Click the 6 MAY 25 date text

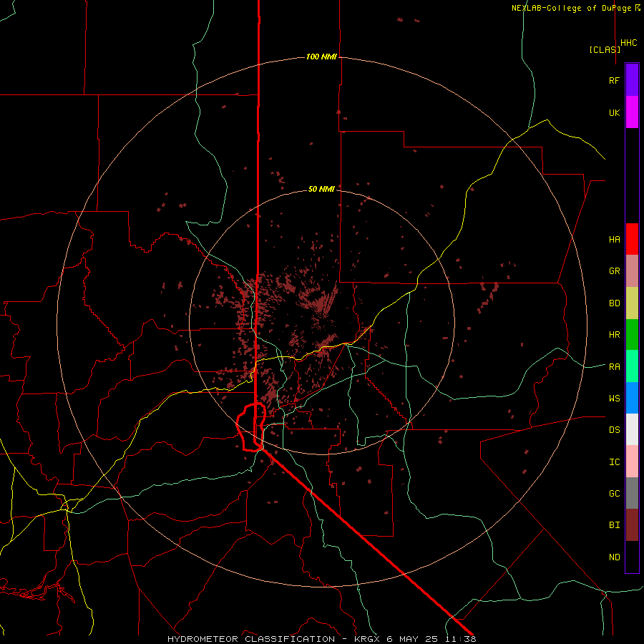(413, 639)
